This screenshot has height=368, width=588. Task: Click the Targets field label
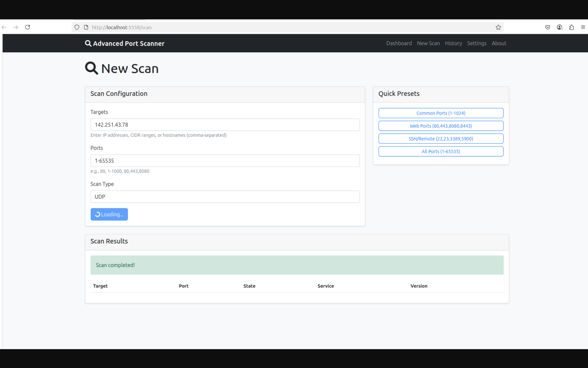pos(99,112)
